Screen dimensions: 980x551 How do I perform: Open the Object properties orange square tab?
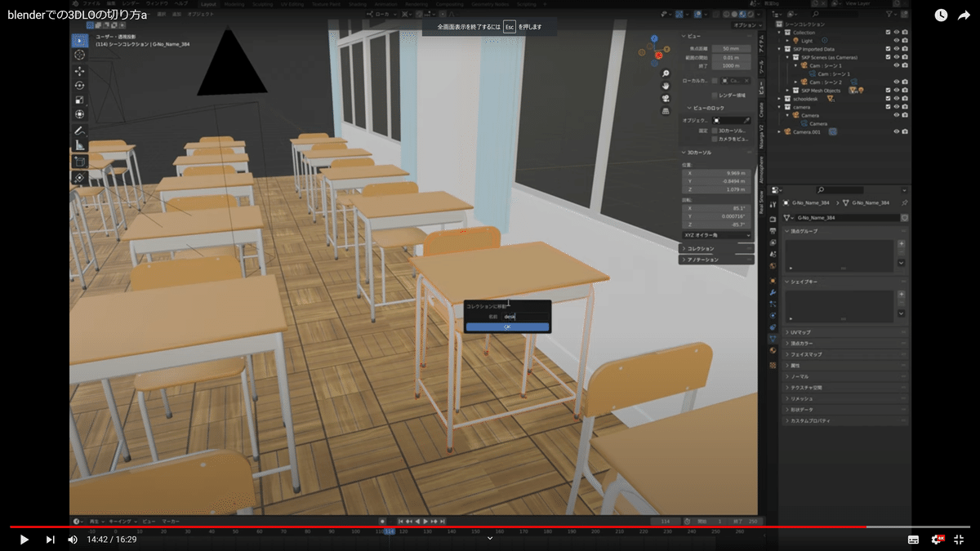(x=773, y=280)
